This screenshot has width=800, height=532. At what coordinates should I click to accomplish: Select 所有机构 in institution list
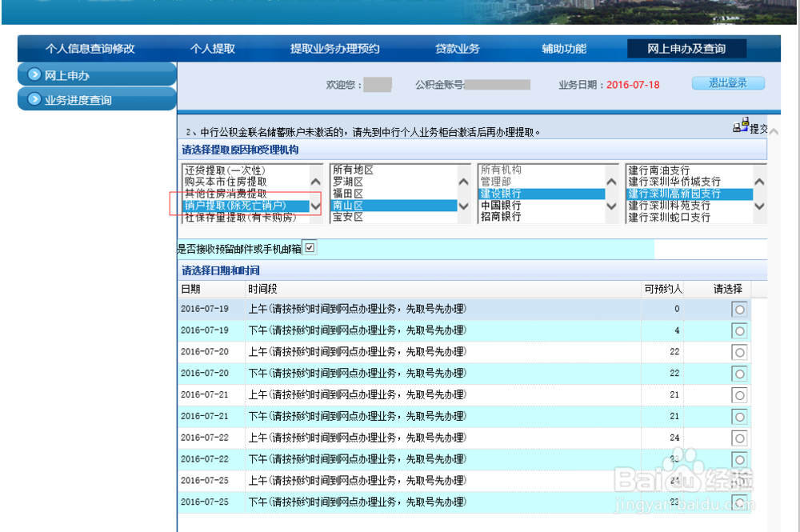click(542, 170)
